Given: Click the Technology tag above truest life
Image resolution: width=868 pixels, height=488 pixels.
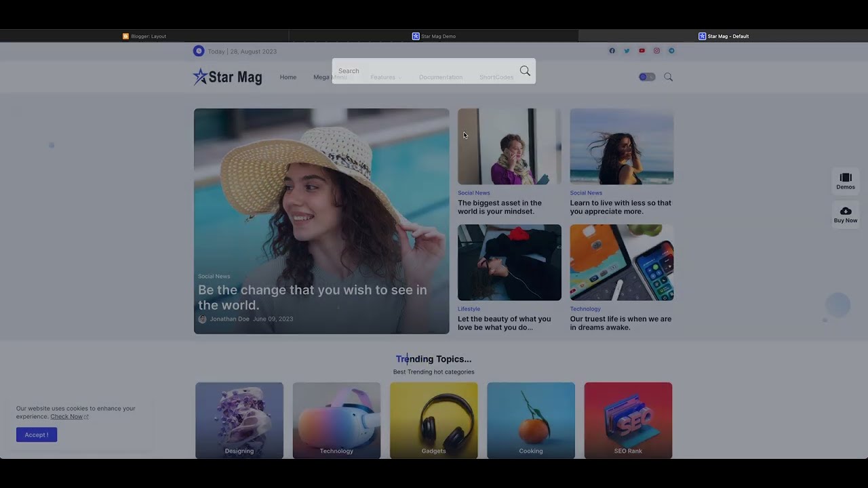Looking at the screenshot, I should tap(585, 309).
